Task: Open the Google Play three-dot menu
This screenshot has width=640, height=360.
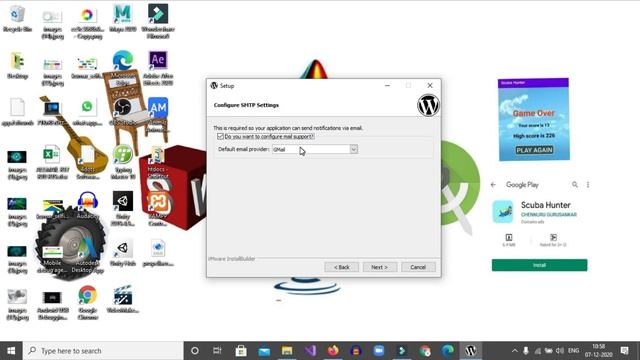Action: pyautogui.click(x=588, y=185)
